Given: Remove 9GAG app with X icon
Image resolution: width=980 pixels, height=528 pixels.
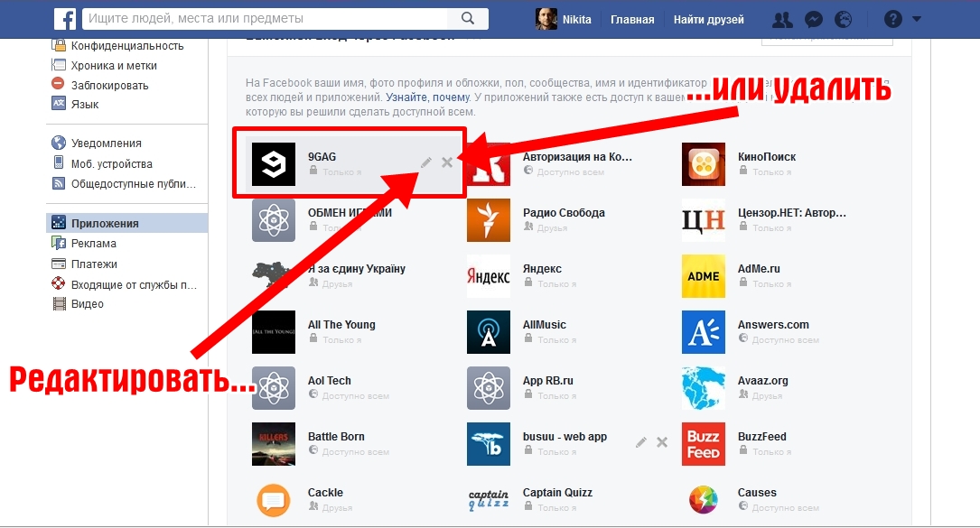Looking at the screenshot, I should (x=447, y=162).
